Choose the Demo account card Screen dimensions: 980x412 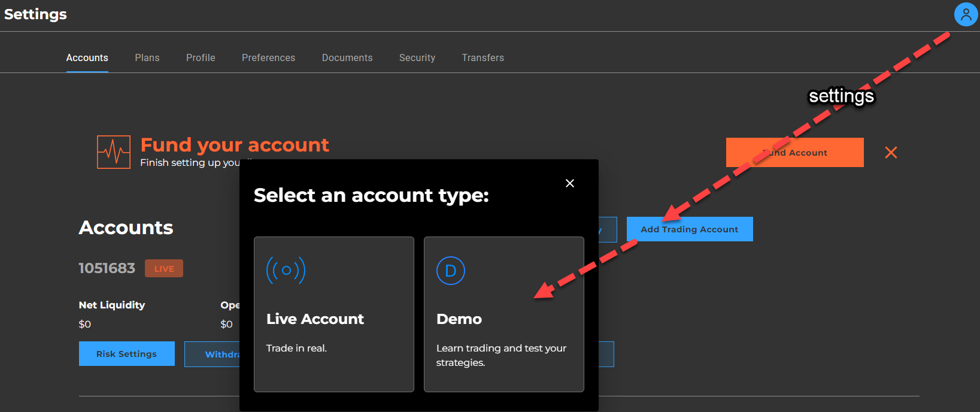point(504,314)
